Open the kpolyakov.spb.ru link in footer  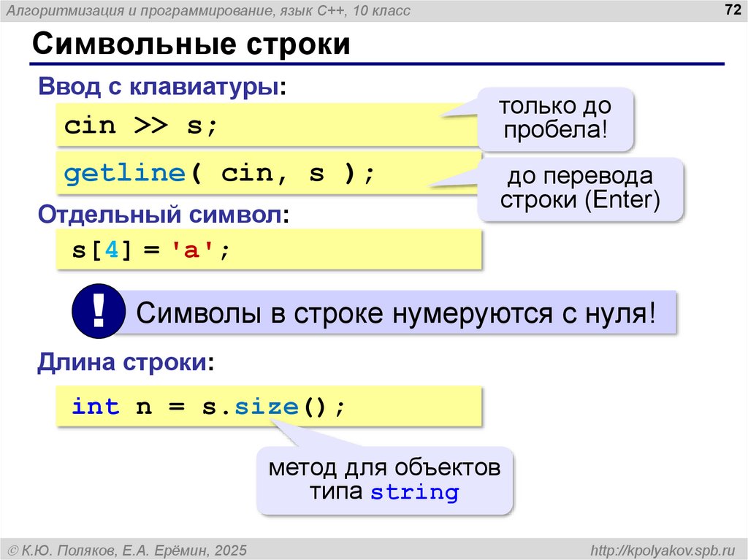tap(662, 548)
